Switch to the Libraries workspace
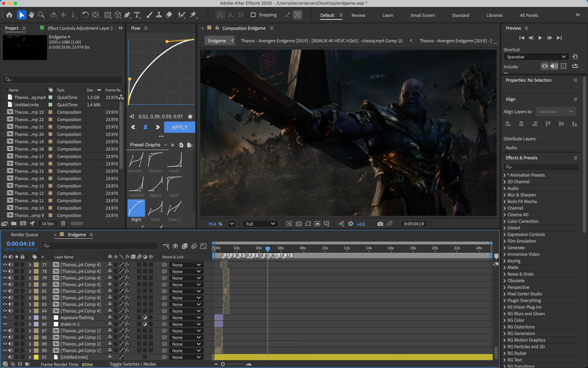This screenshot has width=588, height=368. [x=494, y=15]
